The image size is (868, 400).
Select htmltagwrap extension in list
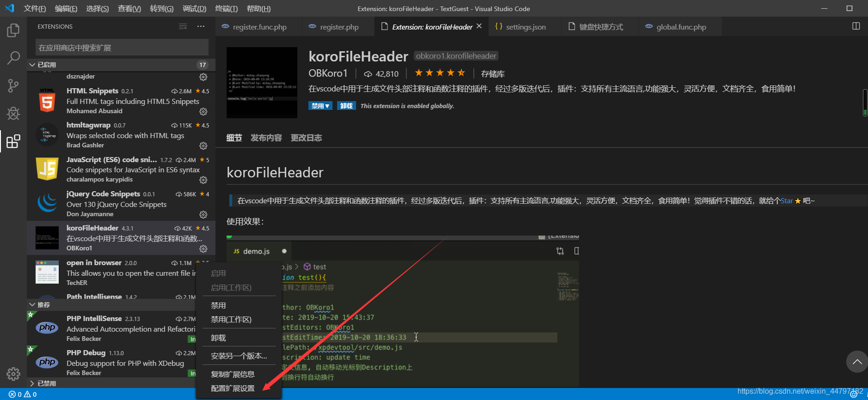point(121,135)
